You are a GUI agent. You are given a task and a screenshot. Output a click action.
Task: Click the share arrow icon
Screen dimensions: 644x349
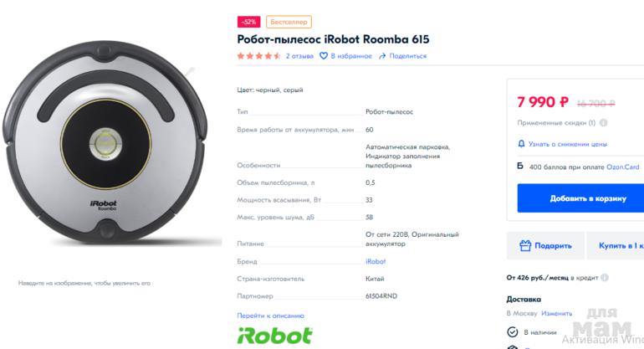pyautogui.click(x=382, y=56)
